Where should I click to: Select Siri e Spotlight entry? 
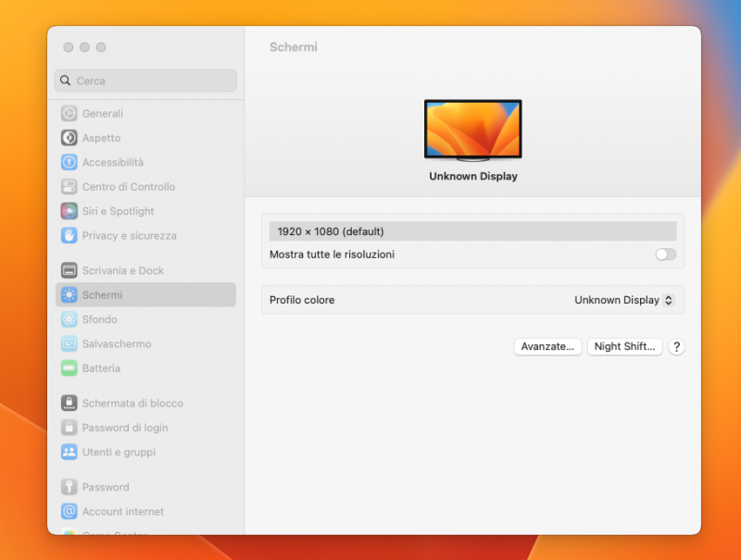[145, 211]
